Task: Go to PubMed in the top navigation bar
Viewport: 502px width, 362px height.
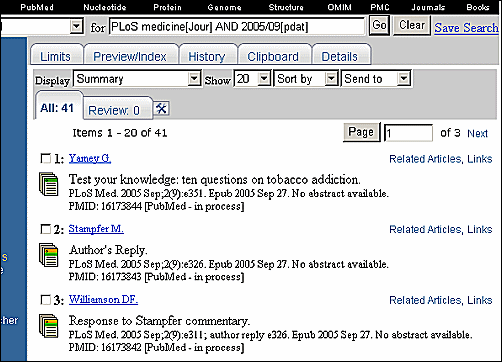Action: pos(37,7)
